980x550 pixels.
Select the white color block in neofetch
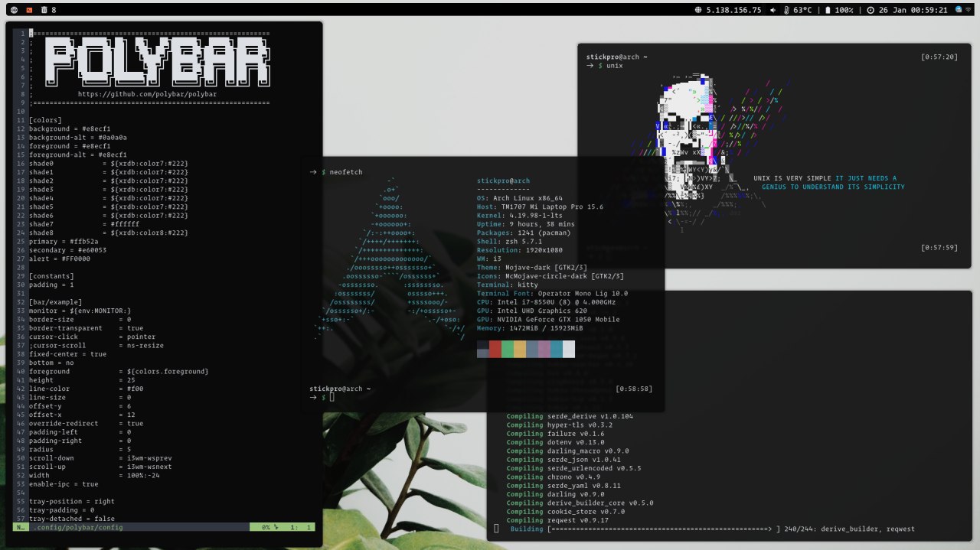568,349
